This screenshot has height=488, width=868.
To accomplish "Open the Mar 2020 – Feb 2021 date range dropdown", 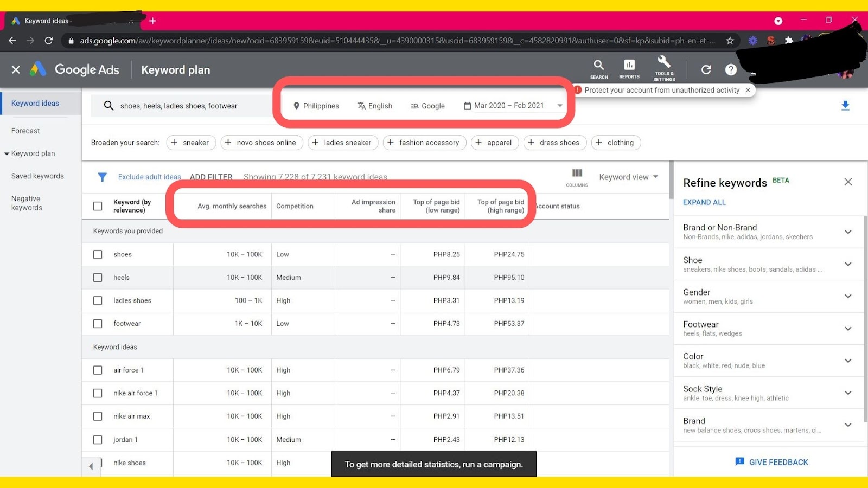I will [513, 106].
